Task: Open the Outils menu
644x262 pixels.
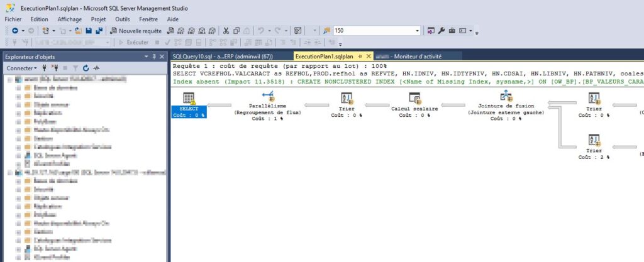Action: pyautogui.click(x=123, y=19)
